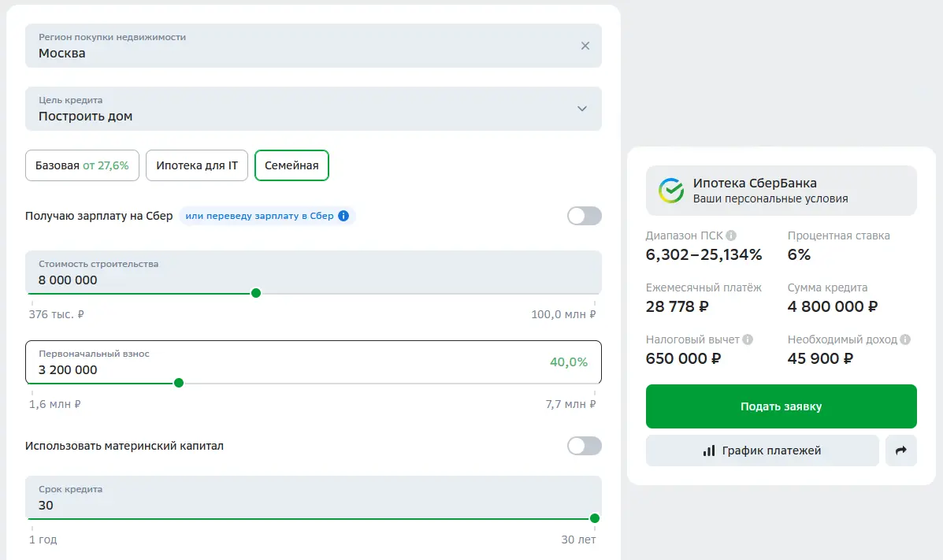Screen dimensions: 943x560
Task: Toggle 'Использовать материнский капитал' switch
Action: (585, 446)
